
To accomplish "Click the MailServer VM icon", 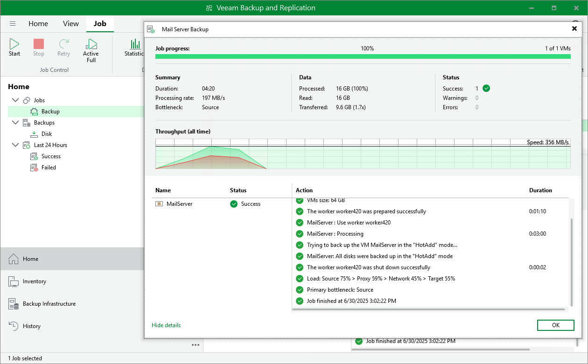I will 159,204.
